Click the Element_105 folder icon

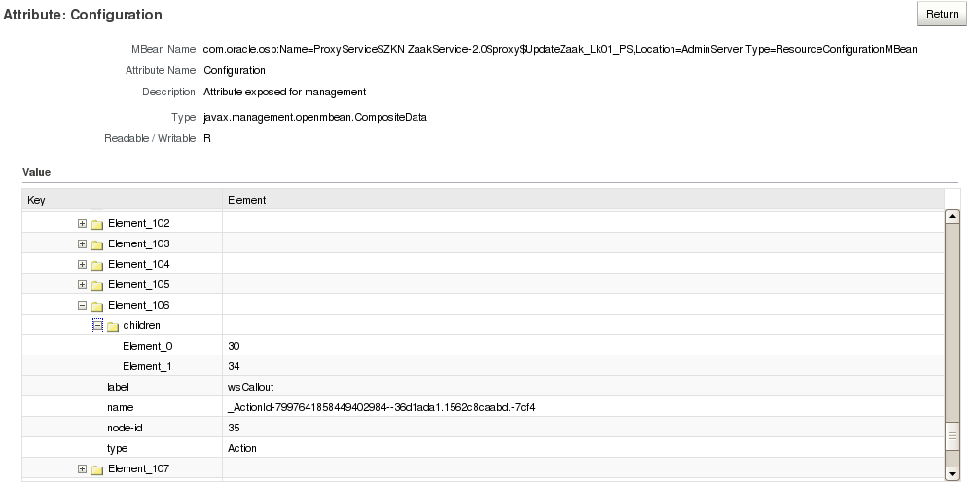[97, 285]
